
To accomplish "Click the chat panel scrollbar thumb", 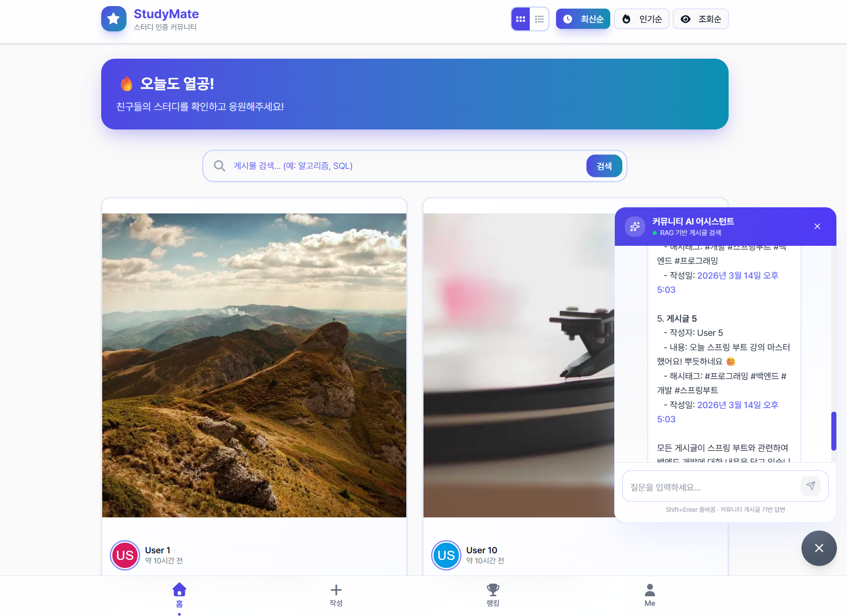I will tap(833, 431).
